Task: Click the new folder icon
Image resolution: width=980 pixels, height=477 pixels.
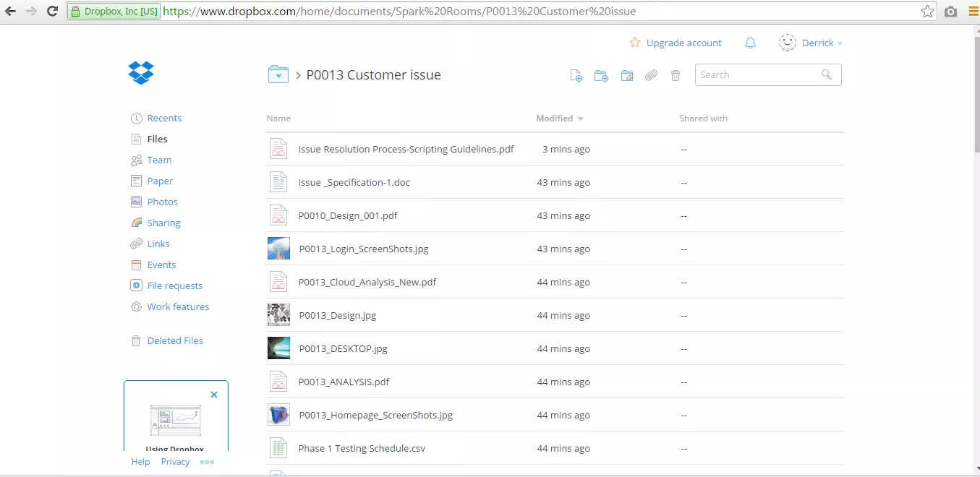Action: pos(601,75)
